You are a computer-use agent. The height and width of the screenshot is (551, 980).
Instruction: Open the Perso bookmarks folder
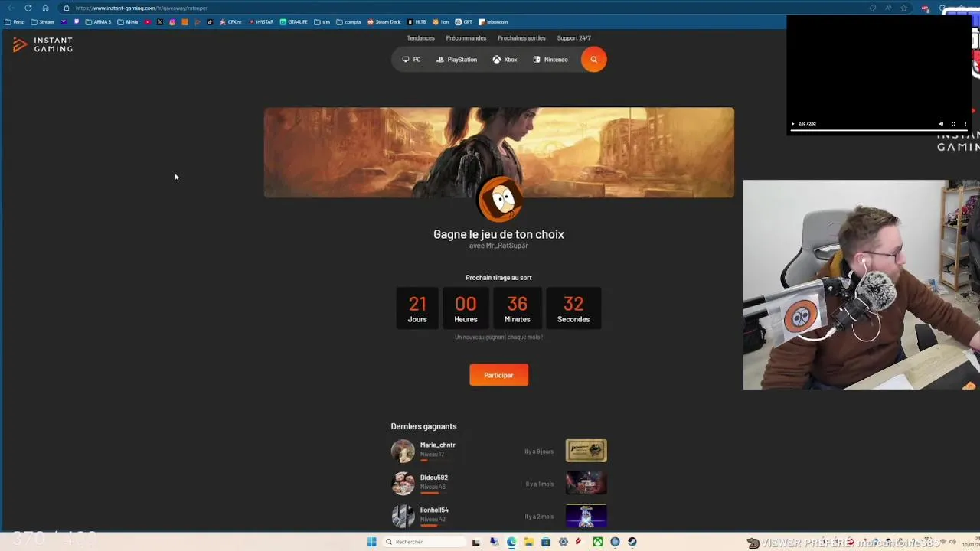[15, 22]
